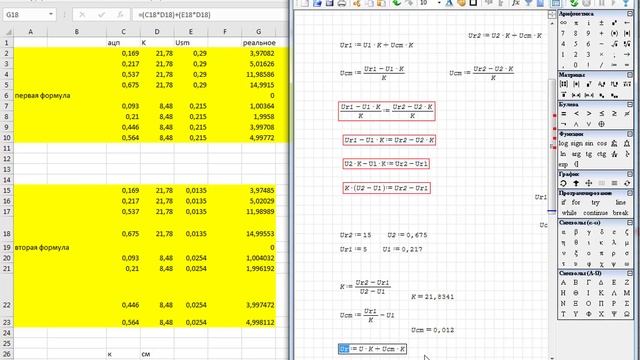640x360 pixels.
Task: Click SMath toolbar font size dropdown arrow
Action: tap(439, 3)
